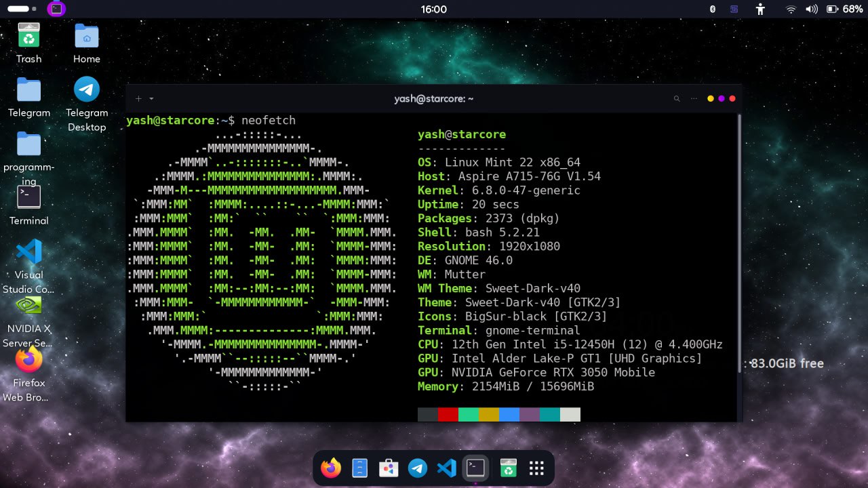
Task: Click the yellow color block in neofetch output
Action: [489, 415]
